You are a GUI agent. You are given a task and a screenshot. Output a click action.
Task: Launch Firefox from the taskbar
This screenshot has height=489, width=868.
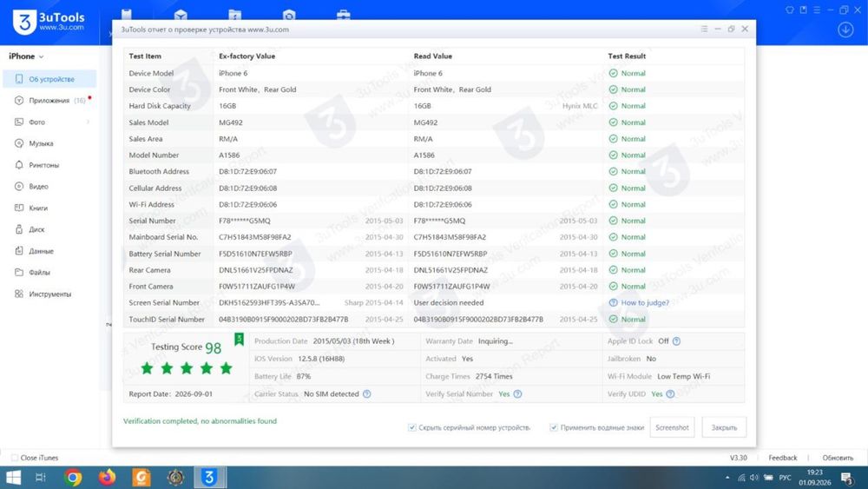click(x=107, y=478)
